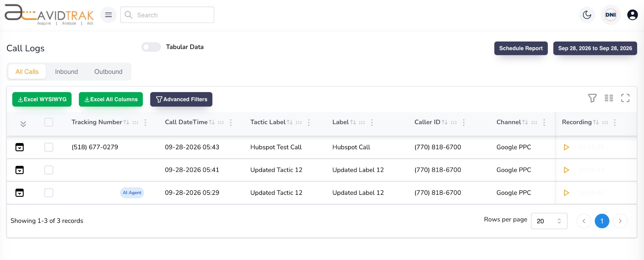
Task: Select the AI Agent row checkbox
Action: 49,193
